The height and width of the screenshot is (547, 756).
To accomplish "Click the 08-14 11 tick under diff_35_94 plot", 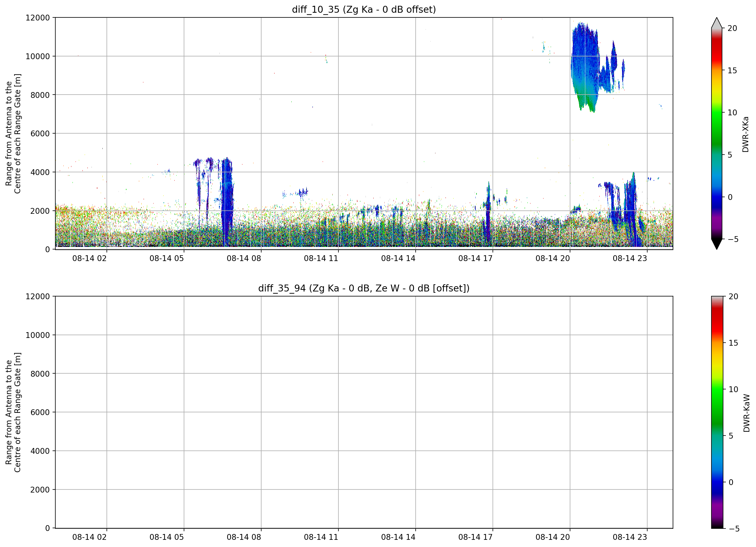I will (x=321, y=537).
